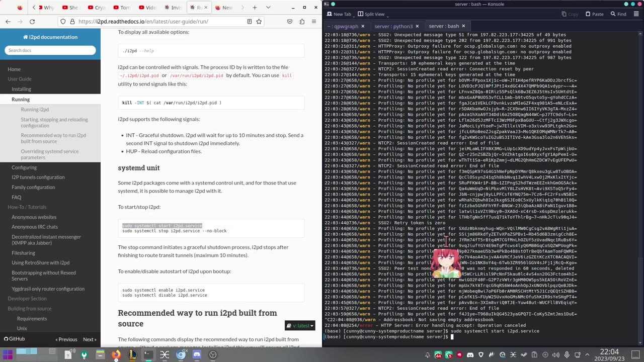Screen dimensions: 644x362
Task: Open OBS Studio from the taskbar
Action: 213,355
